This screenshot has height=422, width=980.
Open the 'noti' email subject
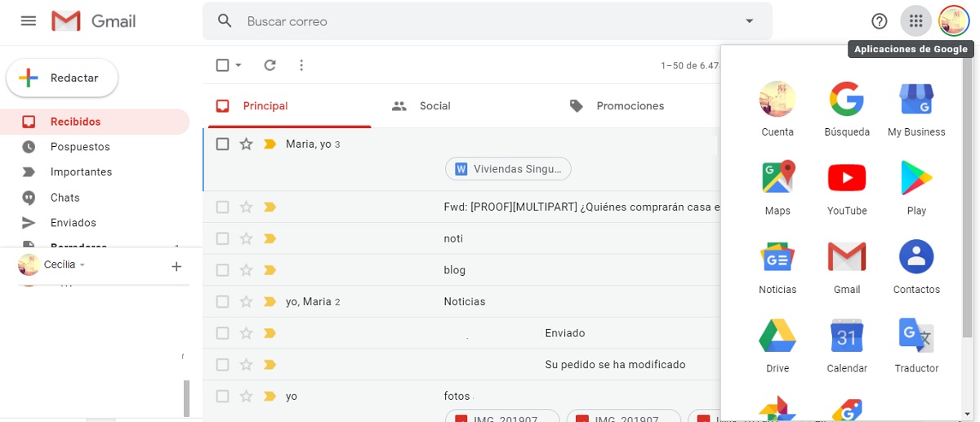[x=453, y=238]
